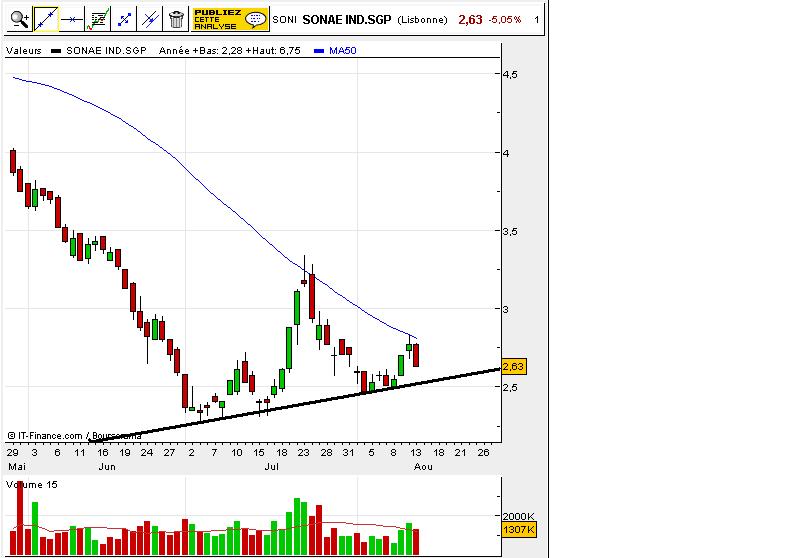This screenshot has width=810, height=558.
Task: Activate the trend line drawing tool
Action: [46, 20]
